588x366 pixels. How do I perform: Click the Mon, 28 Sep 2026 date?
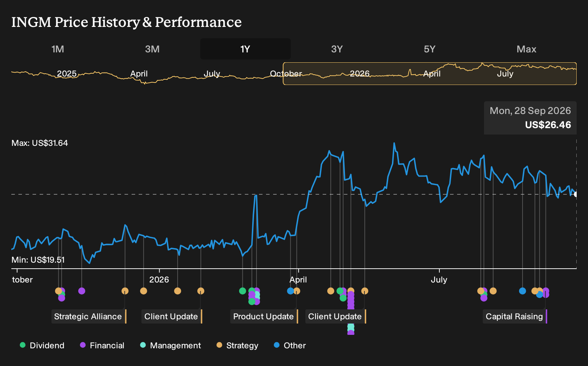[530, 111]
